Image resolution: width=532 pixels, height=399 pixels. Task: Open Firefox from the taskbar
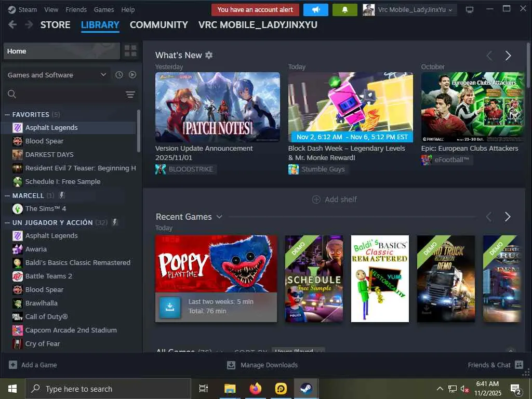[256, 389]
